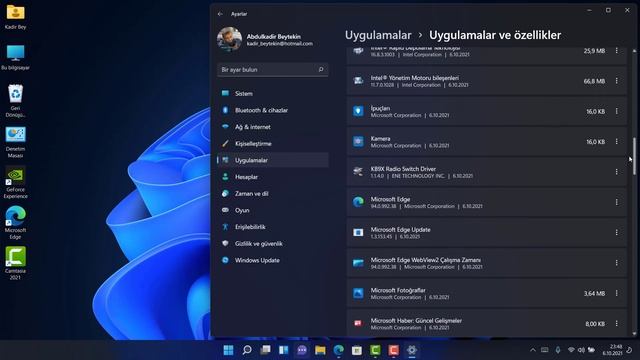Image resolution: width=640 pixels, height=360 pixels.
Task: Open network and volume quick settings
Action: click(x=581, y=350)
